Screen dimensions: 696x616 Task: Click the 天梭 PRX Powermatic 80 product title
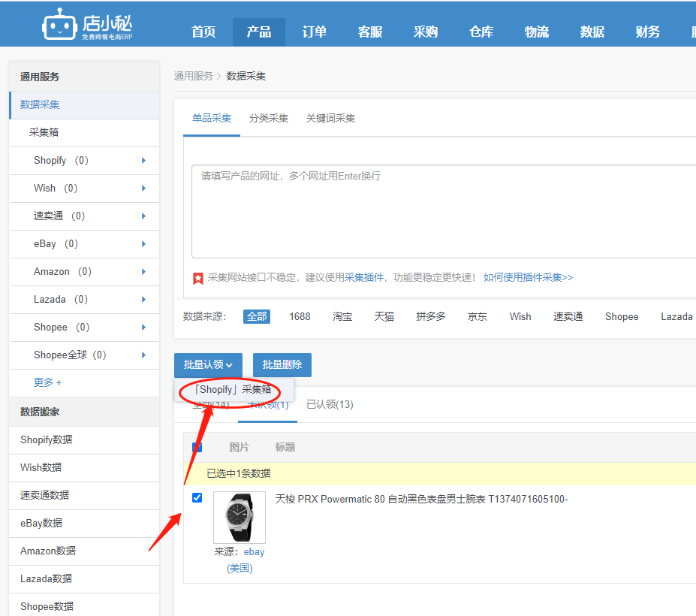tap(421, 500)
